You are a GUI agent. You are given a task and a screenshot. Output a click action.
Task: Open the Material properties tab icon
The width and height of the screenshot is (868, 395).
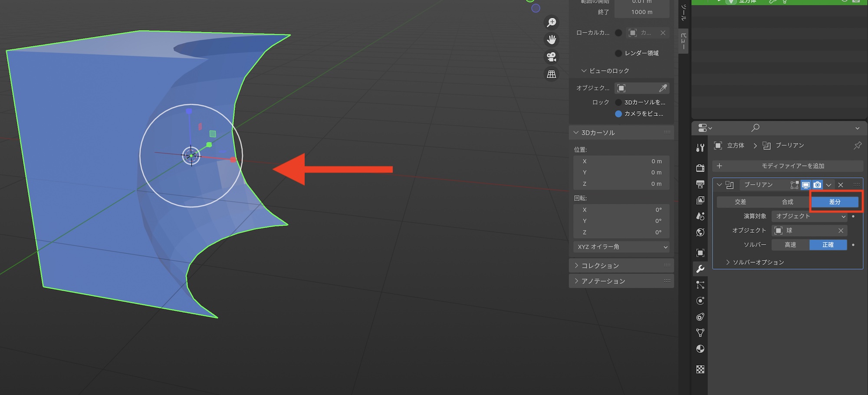(700, 349)
